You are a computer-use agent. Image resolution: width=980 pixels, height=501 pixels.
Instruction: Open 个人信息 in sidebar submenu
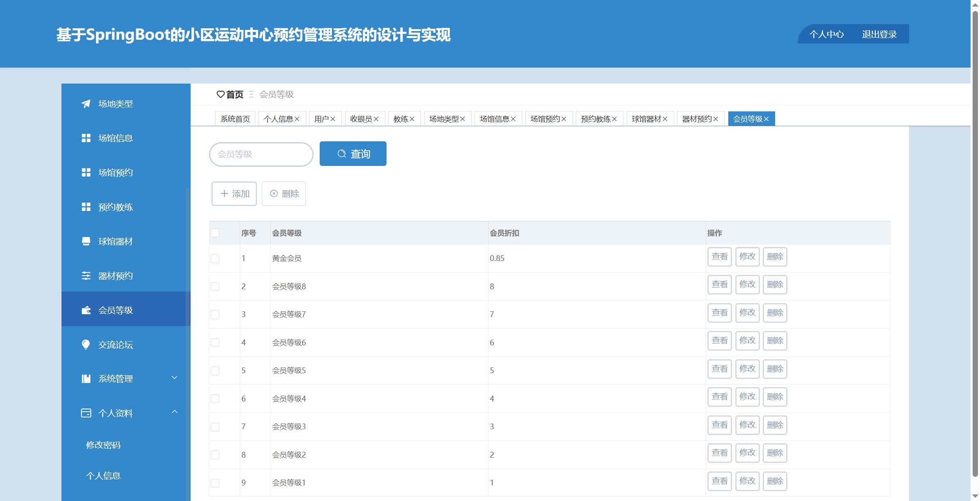(x=103, y=476)
